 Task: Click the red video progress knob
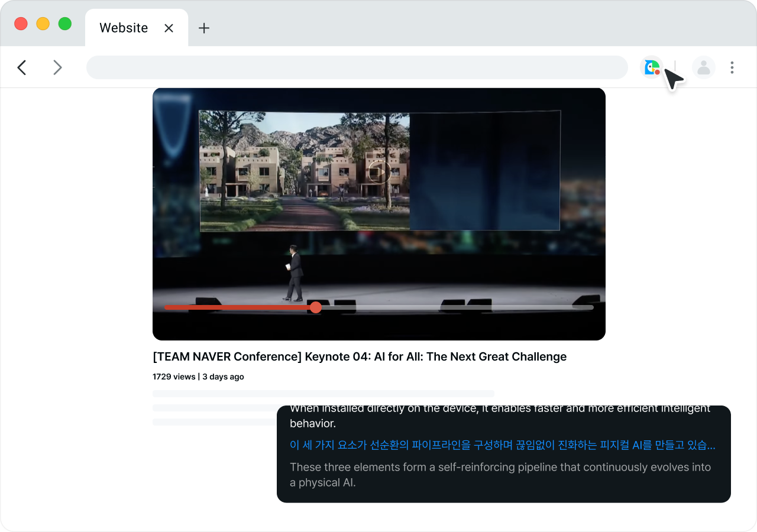pos(316,307)
